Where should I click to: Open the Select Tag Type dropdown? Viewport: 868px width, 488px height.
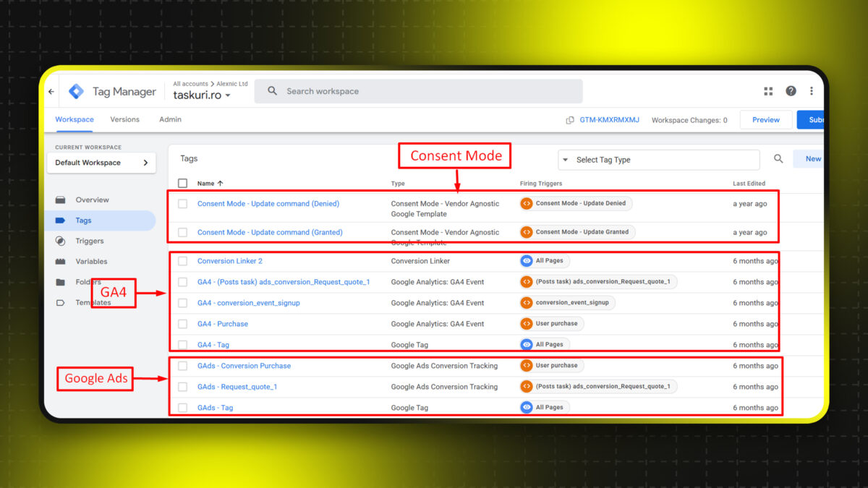[658, 160]
